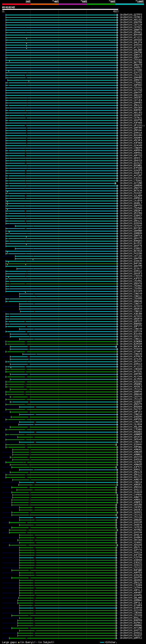Select hit UniRef100_Q70AP3
Image resolution: width=146 pixels, height=644 pixels.
[131, 351]
